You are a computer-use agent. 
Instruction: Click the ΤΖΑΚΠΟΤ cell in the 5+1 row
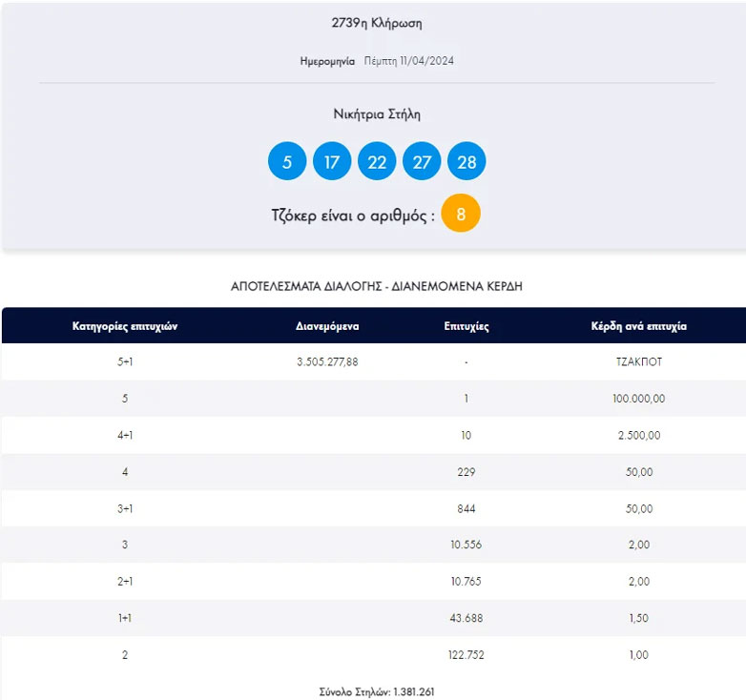639,362
